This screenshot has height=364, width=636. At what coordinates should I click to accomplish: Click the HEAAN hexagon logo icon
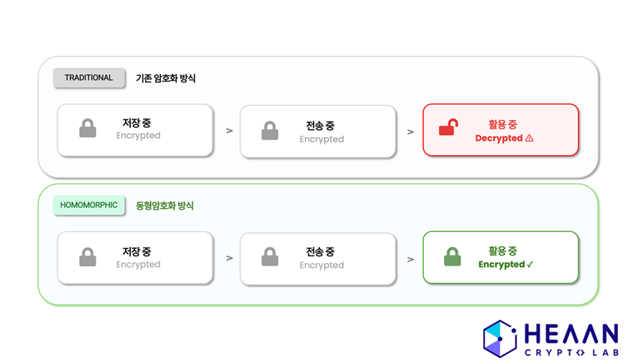point(500,338)
